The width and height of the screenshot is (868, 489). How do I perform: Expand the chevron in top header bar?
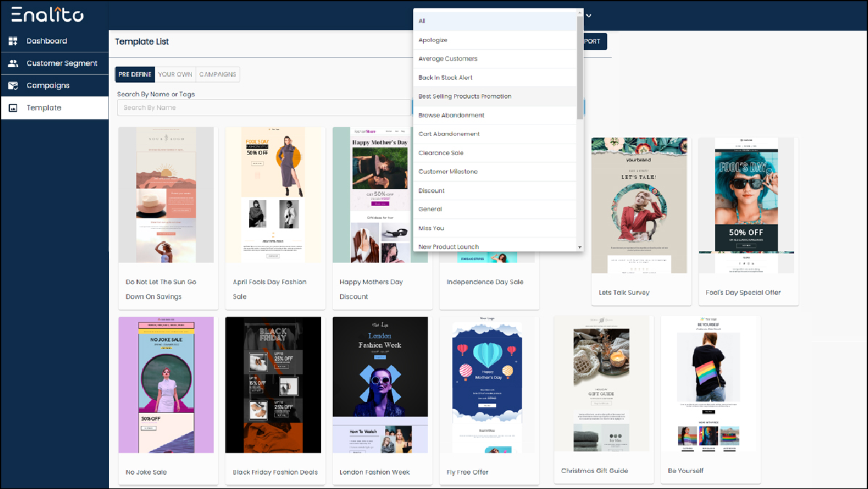588,15
